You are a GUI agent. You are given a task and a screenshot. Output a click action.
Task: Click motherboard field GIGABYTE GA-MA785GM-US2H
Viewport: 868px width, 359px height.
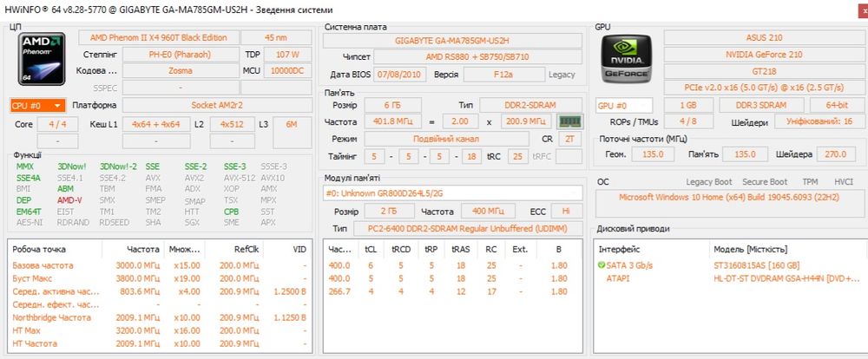(452, 41)
